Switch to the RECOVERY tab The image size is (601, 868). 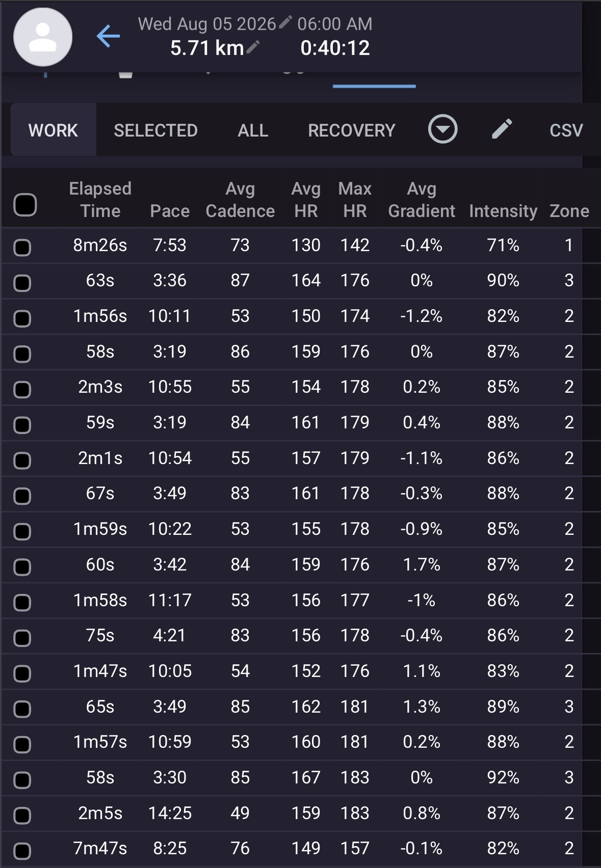(352, 130)
